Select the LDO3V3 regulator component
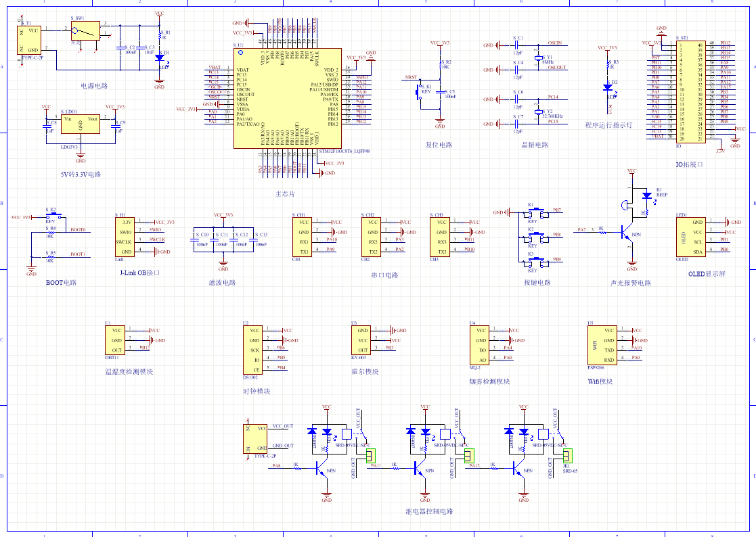Screen dimensions: 756x537 click(81, 124)
